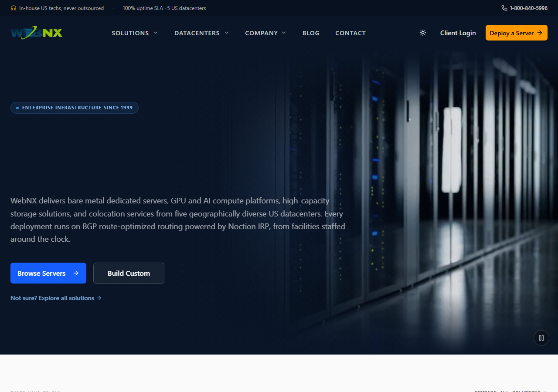Image resolution: width=558 pixels, height=392 pixels.
Task: Pause the hero background video
Action: pos(541,338)
